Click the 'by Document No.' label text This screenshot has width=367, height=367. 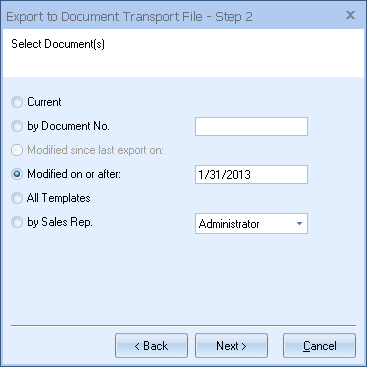click(x=68, y=126)
